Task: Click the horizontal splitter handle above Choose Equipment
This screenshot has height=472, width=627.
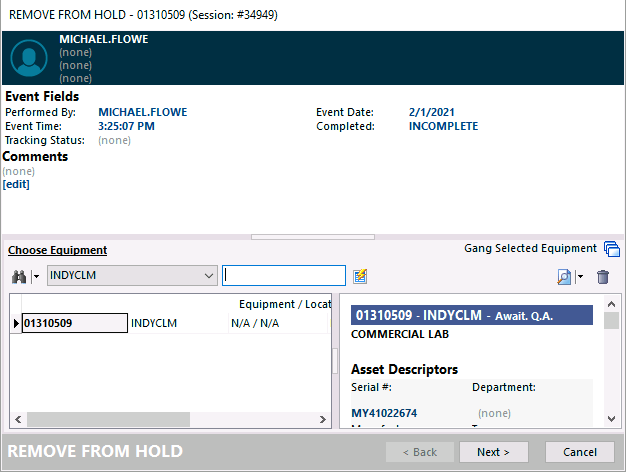Action: (313, 237)
